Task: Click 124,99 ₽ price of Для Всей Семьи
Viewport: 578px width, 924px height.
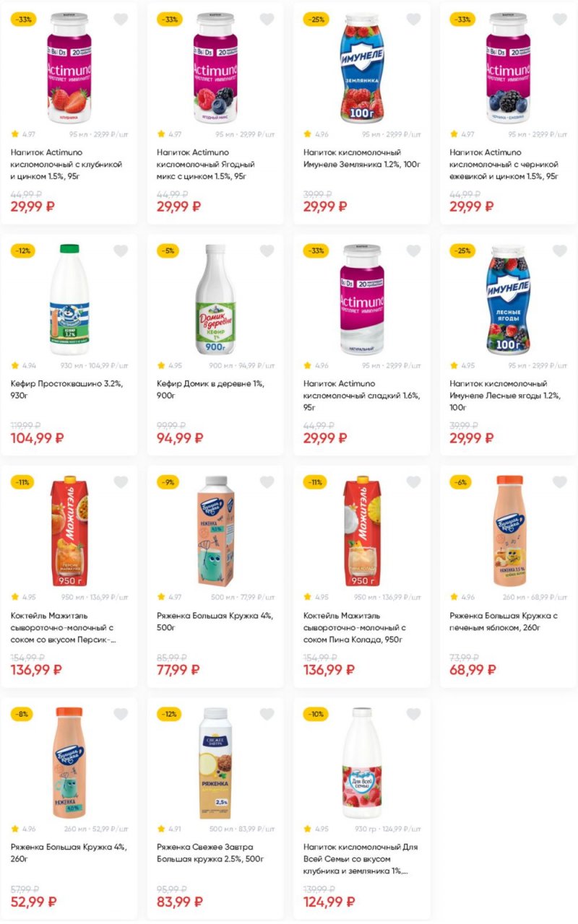Action: pyautogui.click(x=329, y=902)
